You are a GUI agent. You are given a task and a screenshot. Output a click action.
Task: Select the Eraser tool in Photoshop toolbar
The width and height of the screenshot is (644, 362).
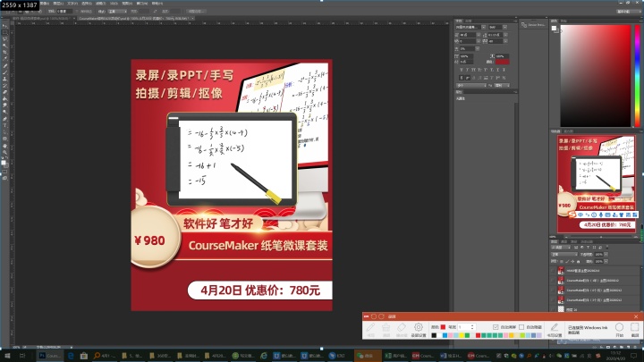pos(5,92)
